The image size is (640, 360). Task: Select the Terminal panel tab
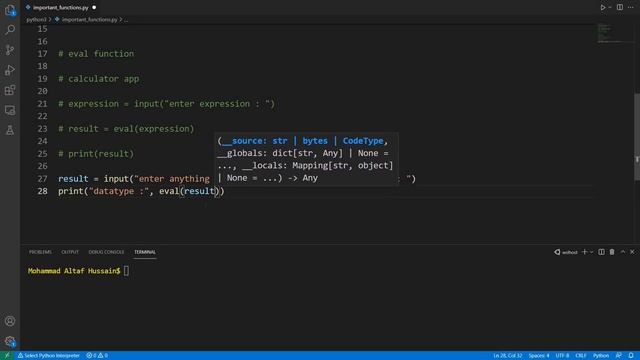coord(145,252)
